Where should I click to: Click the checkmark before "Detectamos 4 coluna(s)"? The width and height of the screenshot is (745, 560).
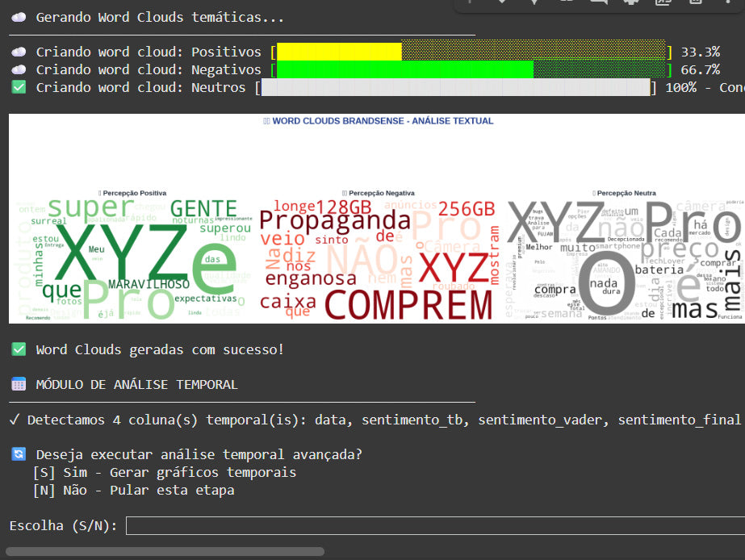(x=15, y=420)
